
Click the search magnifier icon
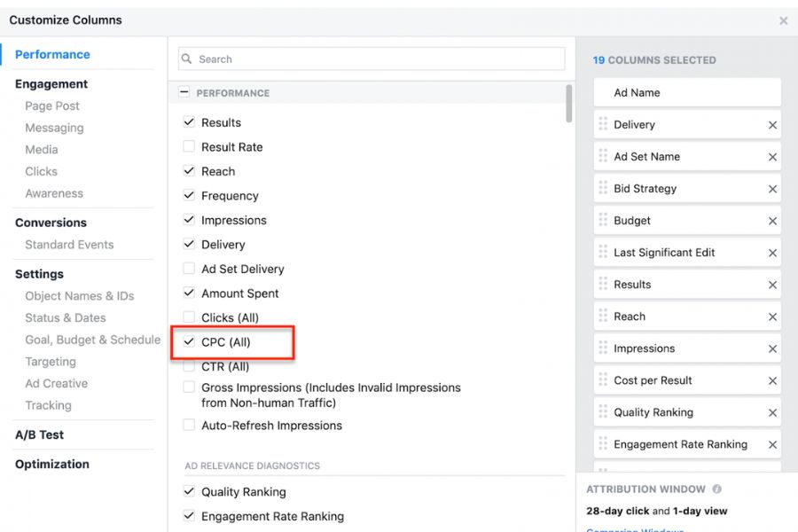(x=187, y=59)
